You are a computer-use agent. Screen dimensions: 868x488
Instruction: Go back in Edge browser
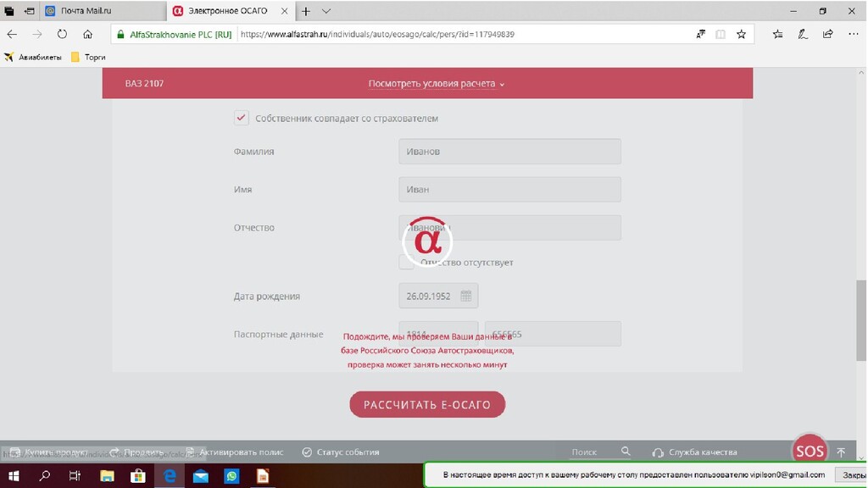[12, 34]
